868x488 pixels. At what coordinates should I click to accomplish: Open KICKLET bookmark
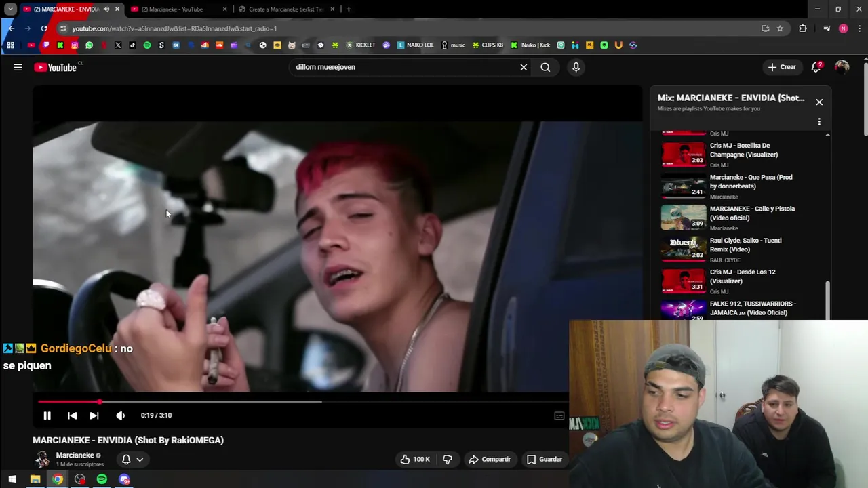361,45
